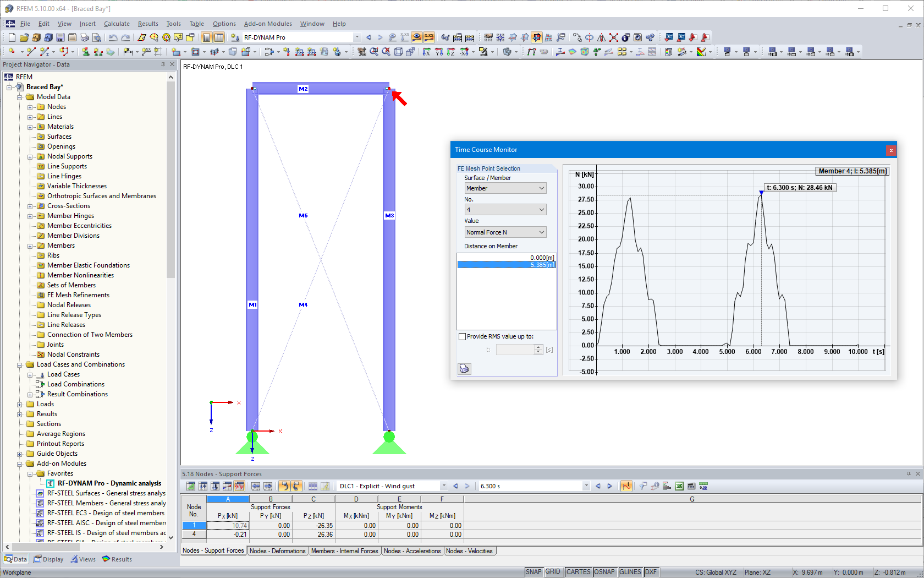
Task: Increase the RMS time value with the stepper
Action: click(x=537, y=347)
